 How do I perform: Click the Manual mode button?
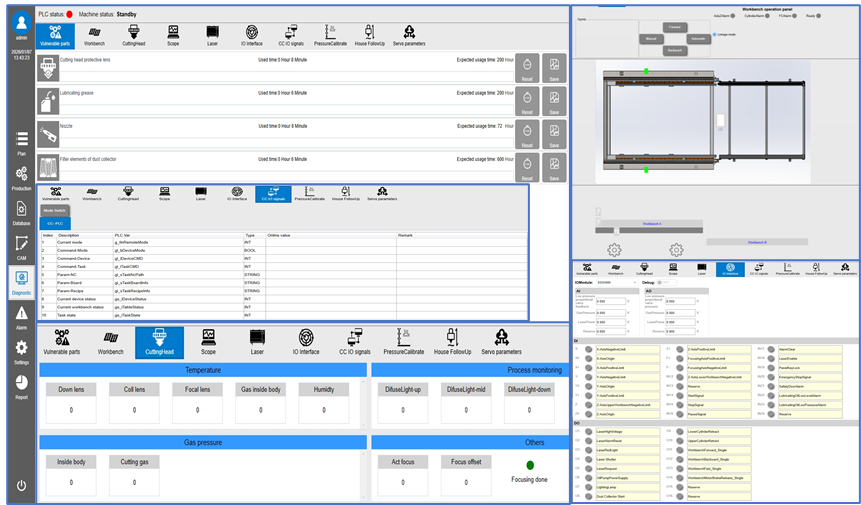[x=651, y=38]
